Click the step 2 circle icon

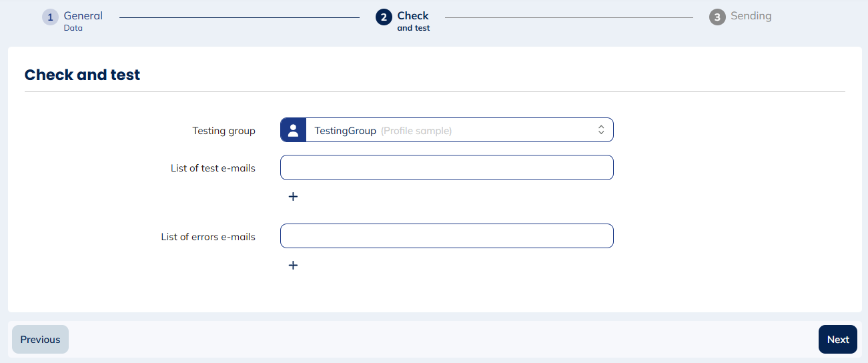point(384,17)
